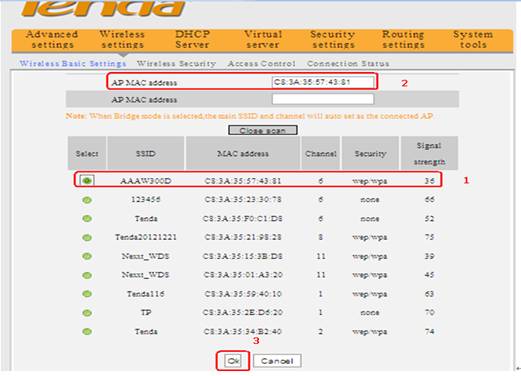Go to Routing settings menu
The height and width of the screenshot is (376, 521).
click(403, 39)
